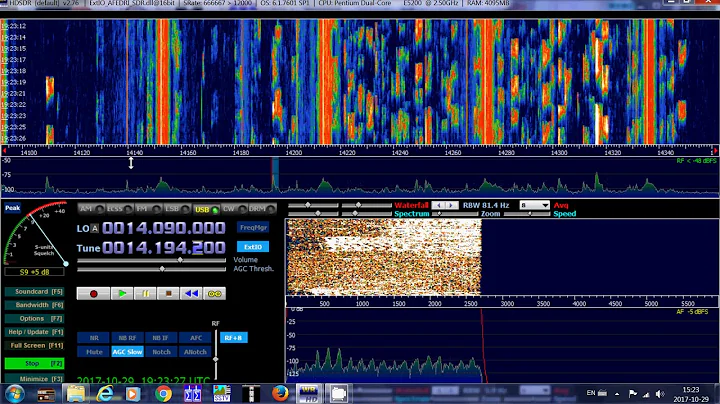Click the RBW 81.4 Hz readout

coord(486,205)
